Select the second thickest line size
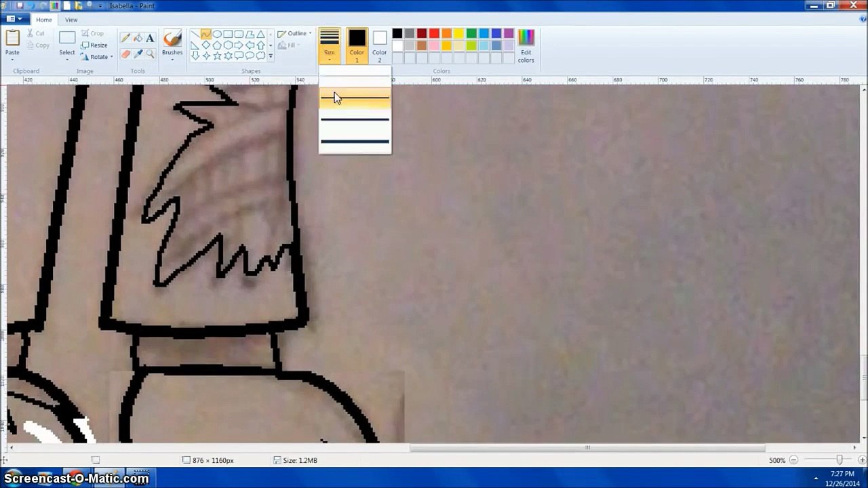The height and width of the screenshot is (488, 868). [355, 120]
